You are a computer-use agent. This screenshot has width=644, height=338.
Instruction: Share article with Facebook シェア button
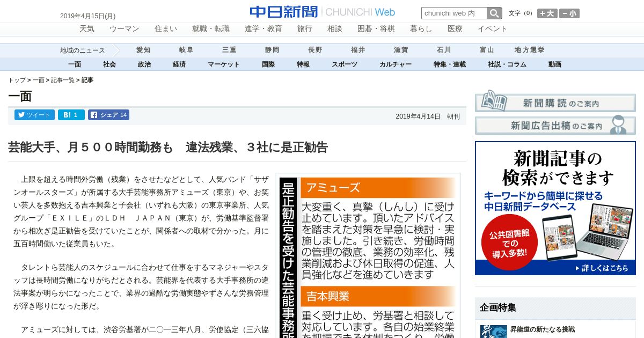pos(108,115)
